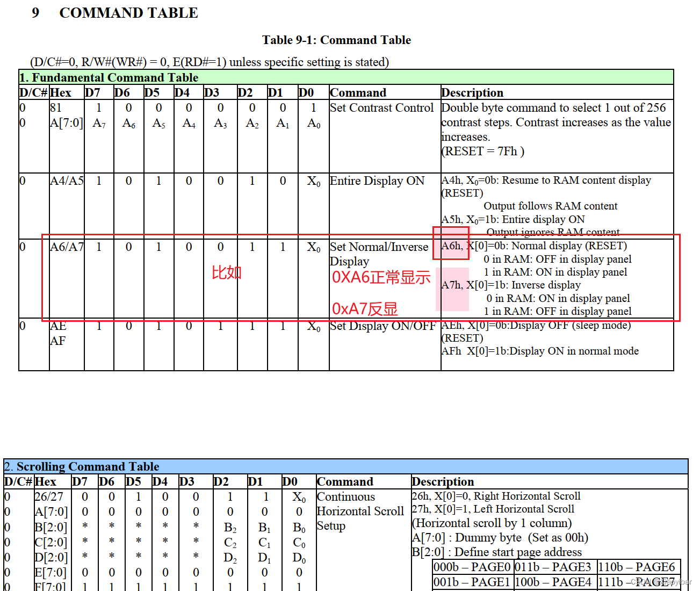Click the '2. Scrolling Command Table' blue header
The width and height of the screenshot is (700, 591).
[346, 466]
